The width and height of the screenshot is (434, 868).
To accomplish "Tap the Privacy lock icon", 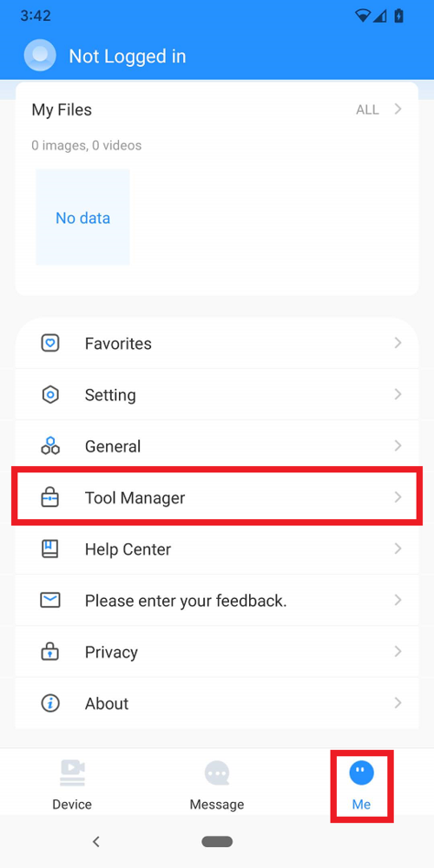I will [x=50, y=652].
